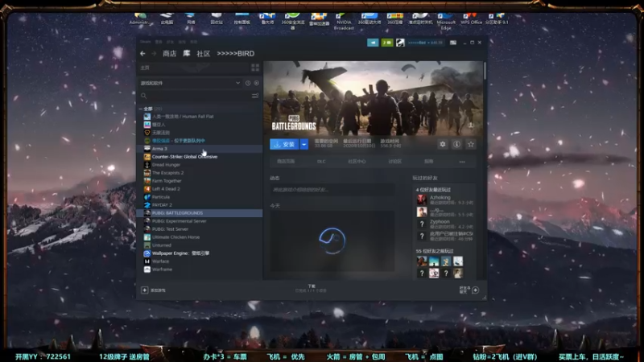Select PUBG: BATTLEGROUNDS in the list
The image size is (644, 362).
pos(200,213)
